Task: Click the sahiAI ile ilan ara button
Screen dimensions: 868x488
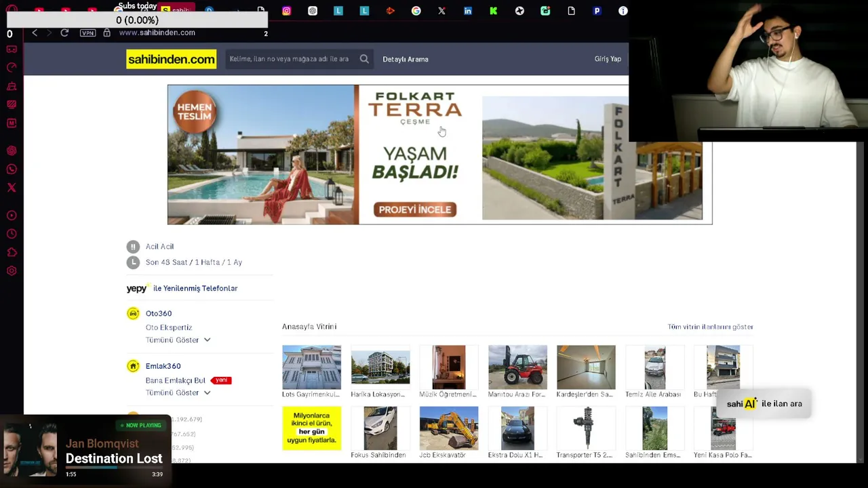Action: tap(764, 404)
